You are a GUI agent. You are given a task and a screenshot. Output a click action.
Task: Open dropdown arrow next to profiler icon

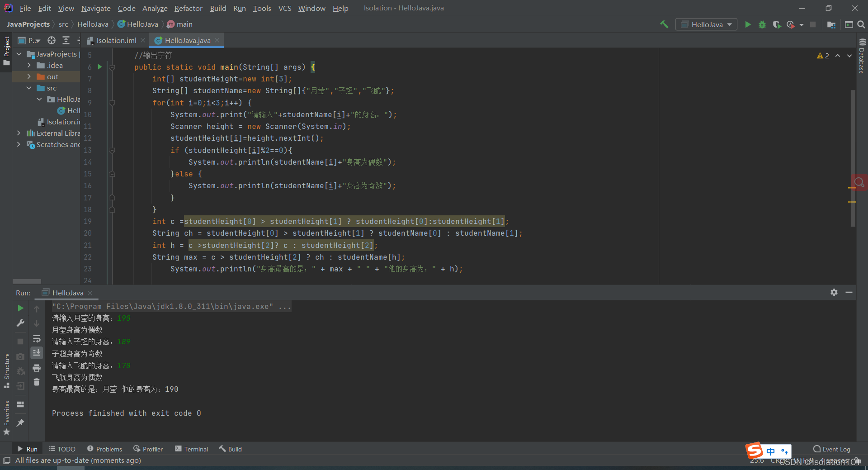point(802,25)
